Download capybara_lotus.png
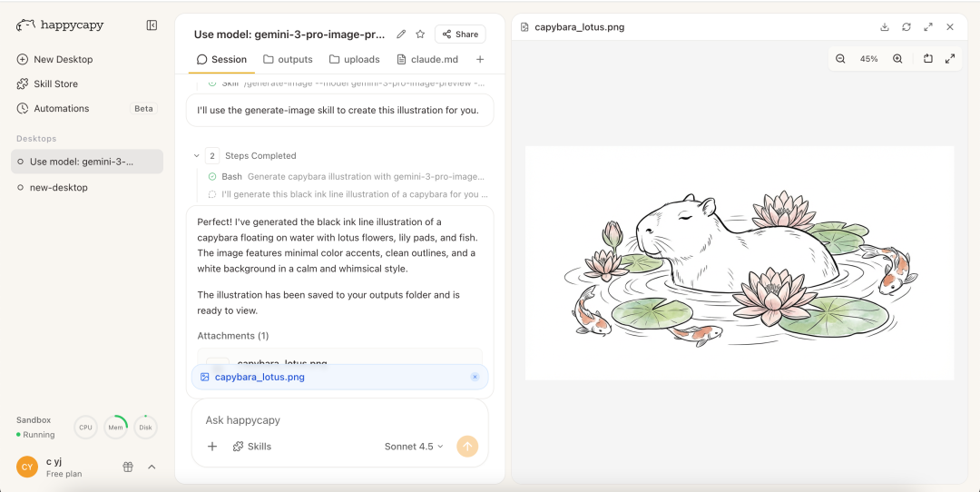Viewport: 980px width, 492px height. (x=885, y=27)
